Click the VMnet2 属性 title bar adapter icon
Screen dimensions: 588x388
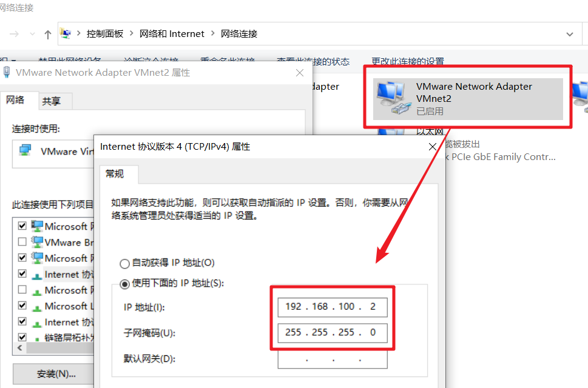(x=7, y=72)
